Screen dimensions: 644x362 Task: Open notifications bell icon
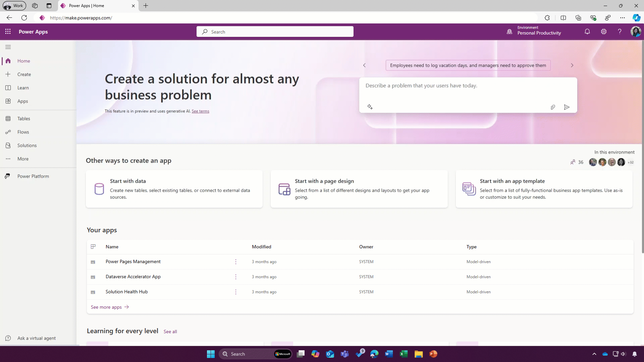pos(587,32)
